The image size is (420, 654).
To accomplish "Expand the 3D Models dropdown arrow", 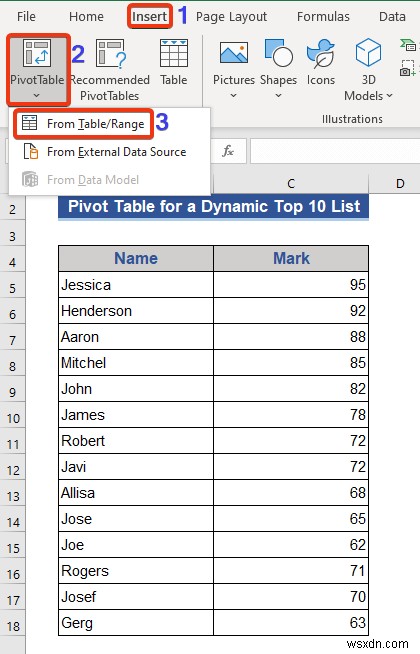I will coord(390,96).
